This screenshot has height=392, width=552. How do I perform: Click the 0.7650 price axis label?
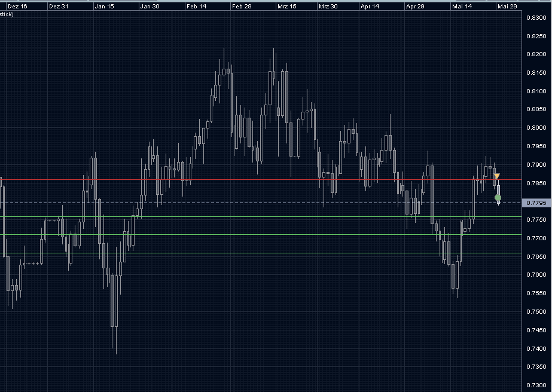coord(536,256)
